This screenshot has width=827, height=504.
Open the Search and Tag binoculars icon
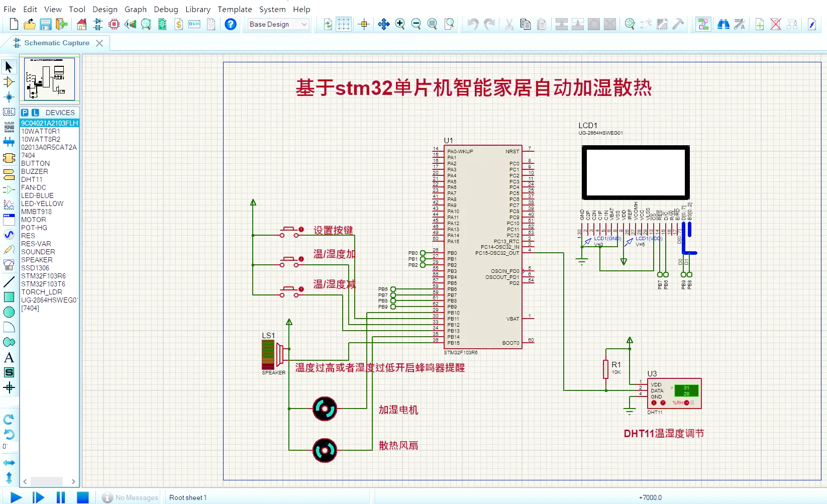click(723, 24)
